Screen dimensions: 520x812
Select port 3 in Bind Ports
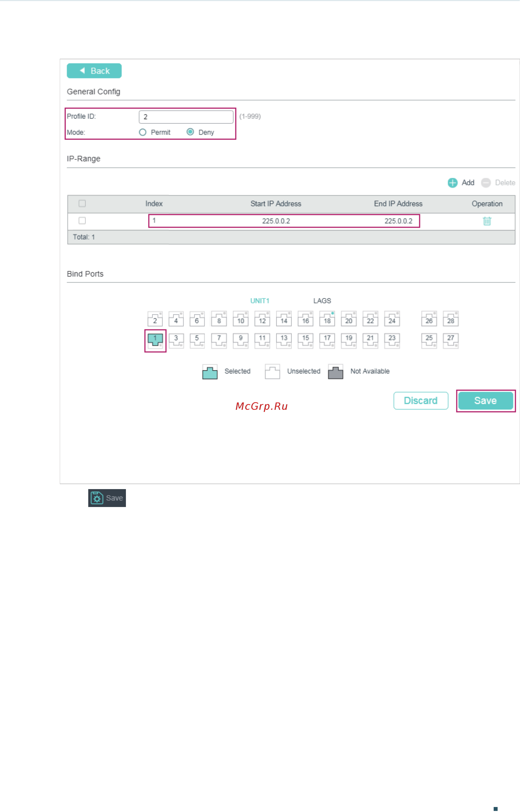(x=176, y=341)
